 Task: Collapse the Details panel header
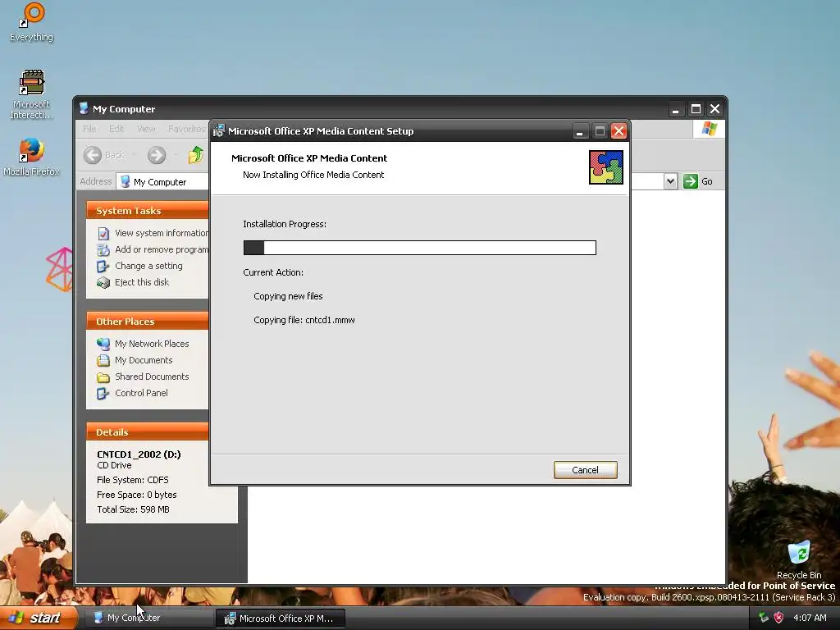(x=148, y=431)
